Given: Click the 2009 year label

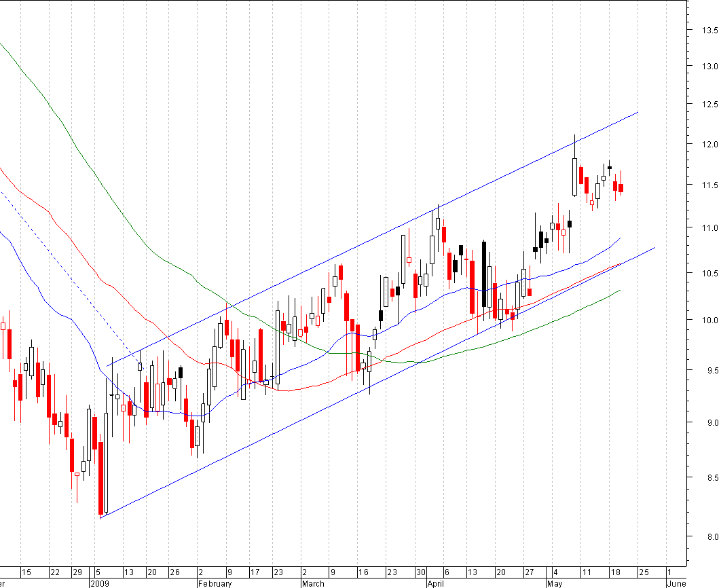Looking at the screenshot, I should tap(100, 584).
